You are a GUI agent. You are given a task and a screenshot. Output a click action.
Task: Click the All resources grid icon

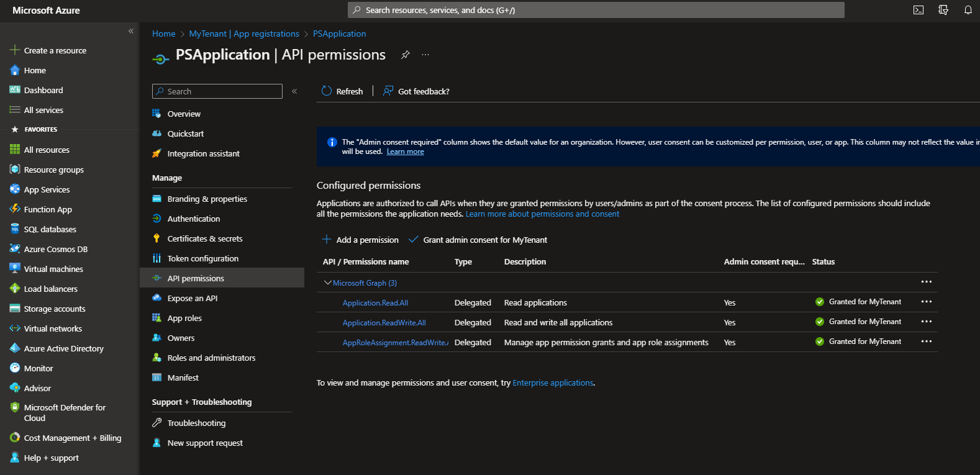15,150
